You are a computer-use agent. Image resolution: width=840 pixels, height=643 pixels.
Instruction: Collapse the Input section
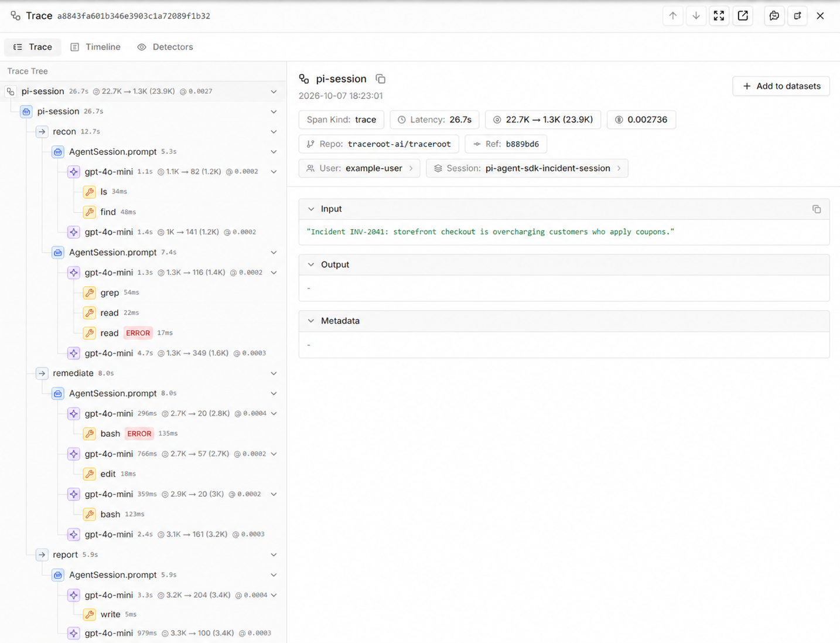point(311,209)
